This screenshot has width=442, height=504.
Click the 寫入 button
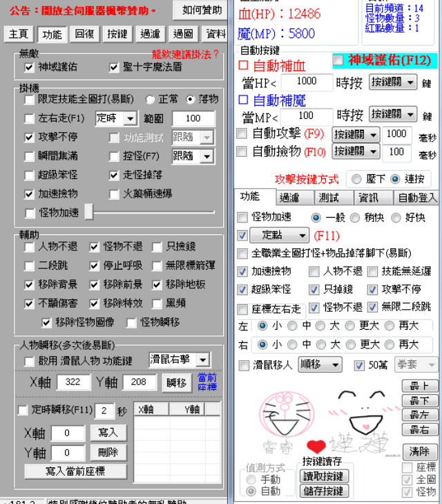108,433
